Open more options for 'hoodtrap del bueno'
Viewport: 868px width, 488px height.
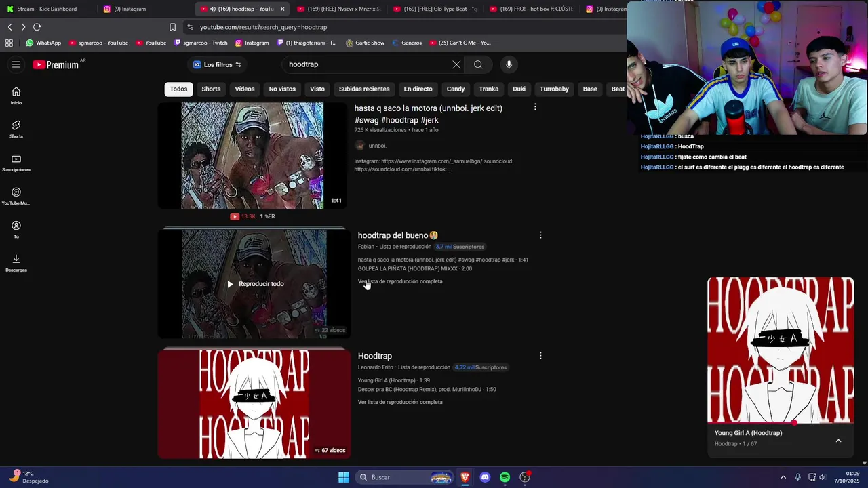[540, 235]
